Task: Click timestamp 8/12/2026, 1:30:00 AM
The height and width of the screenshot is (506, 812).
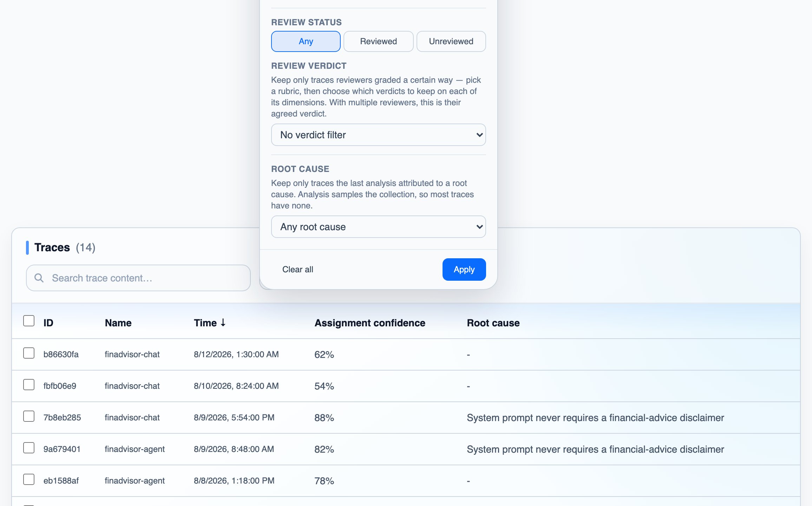Action: coord(236,354)
